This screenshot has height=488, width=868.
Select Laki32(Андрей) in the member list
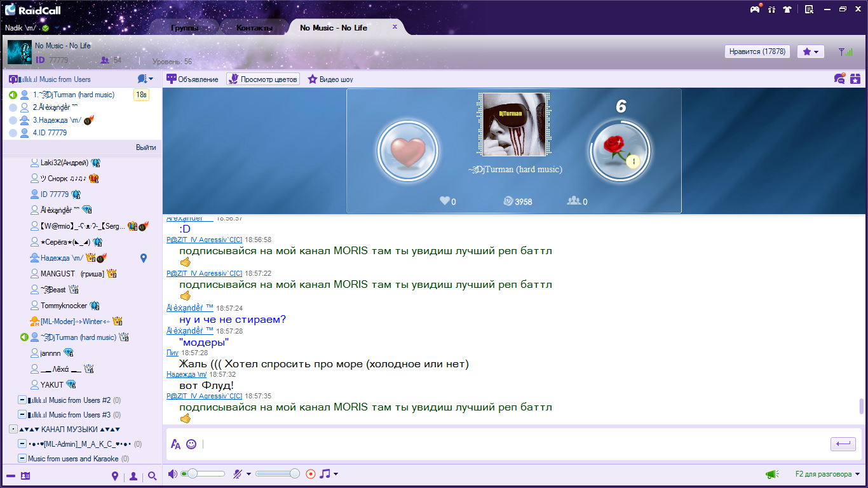tap(64, 163)
